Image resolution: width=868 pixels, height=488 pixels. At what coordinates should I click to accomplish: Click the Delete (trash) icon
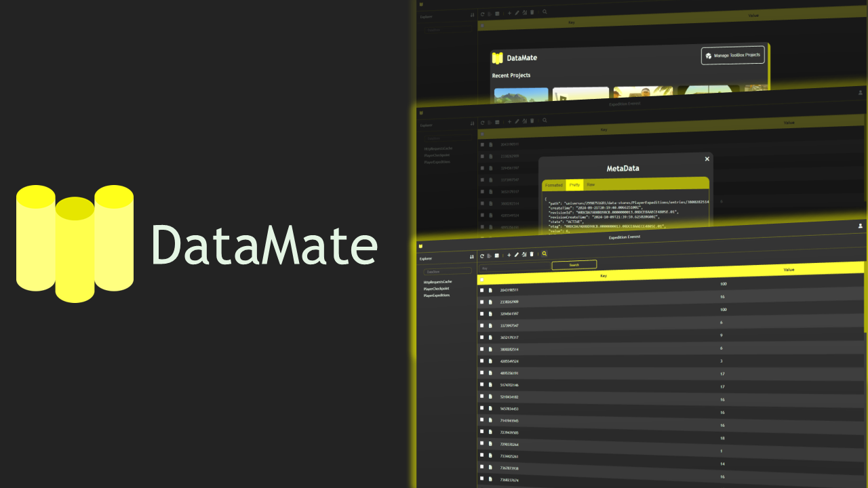point(531,256)
